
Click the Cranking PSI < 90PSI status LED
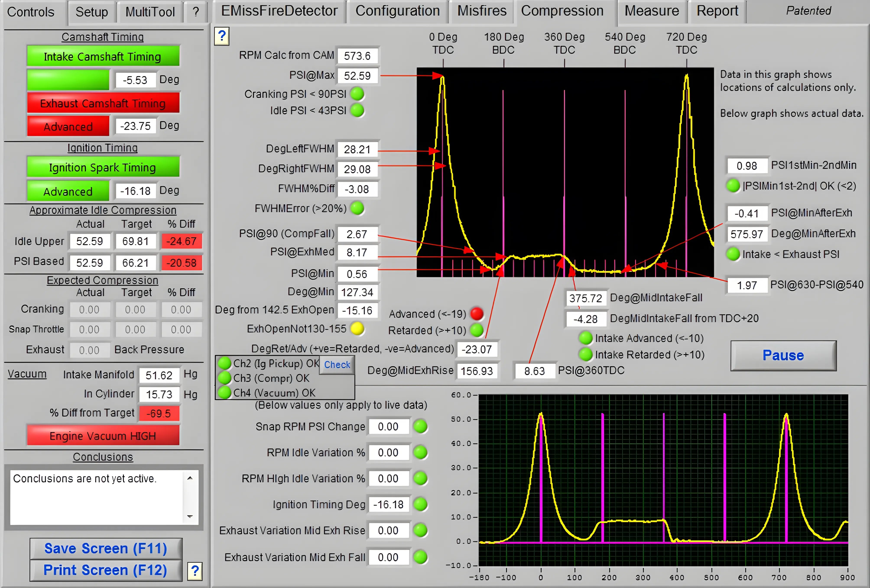357,94
